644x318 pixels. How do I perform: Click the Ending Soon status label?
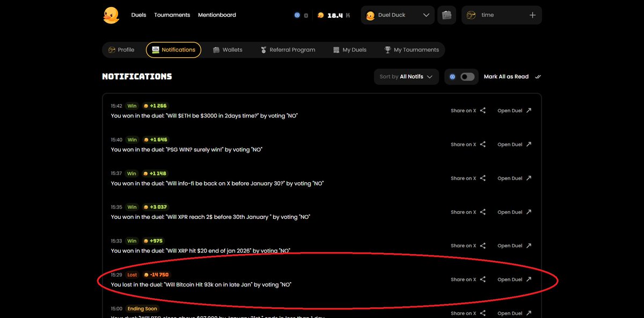142,309
